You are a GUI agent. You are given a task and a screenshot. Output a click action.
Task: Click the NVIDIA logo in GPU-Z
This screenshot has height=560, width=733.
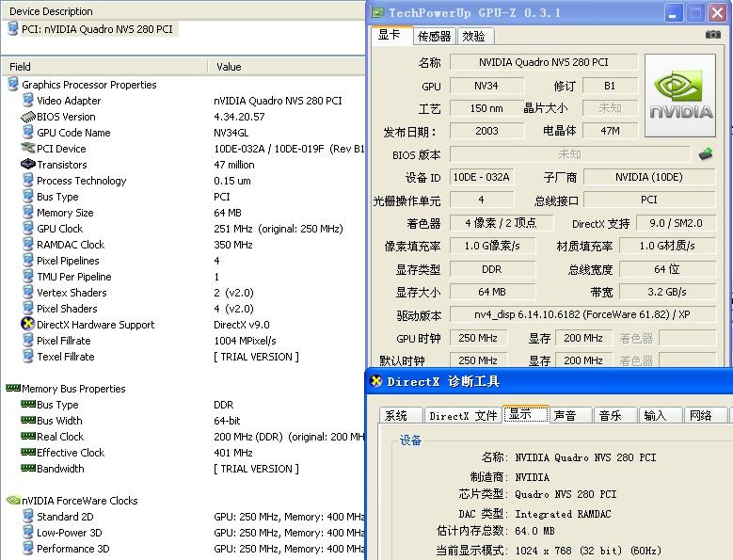pyautogui.click(x=680, y=95)
